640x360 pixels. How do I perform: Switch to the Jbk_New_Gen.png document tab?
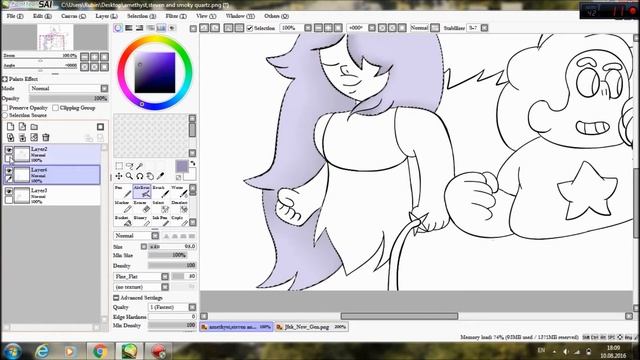[x=311, y=327]
